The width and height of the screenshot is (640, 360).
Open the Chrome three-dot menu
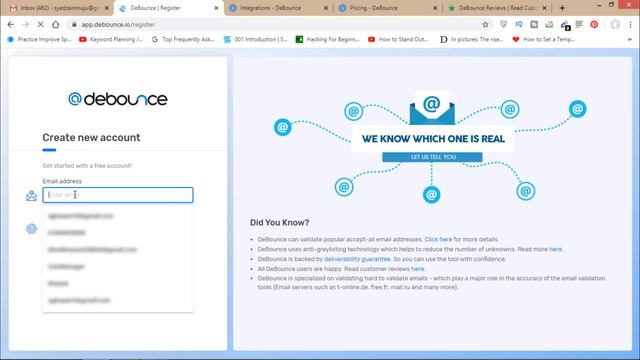pyautogui.click(x=631, y=24)
